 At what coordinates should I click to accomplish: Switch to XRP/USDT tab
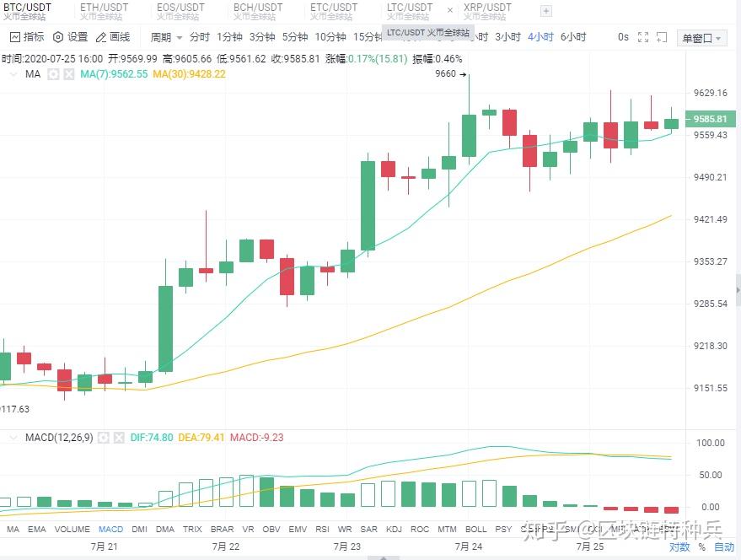click(487, 11)
